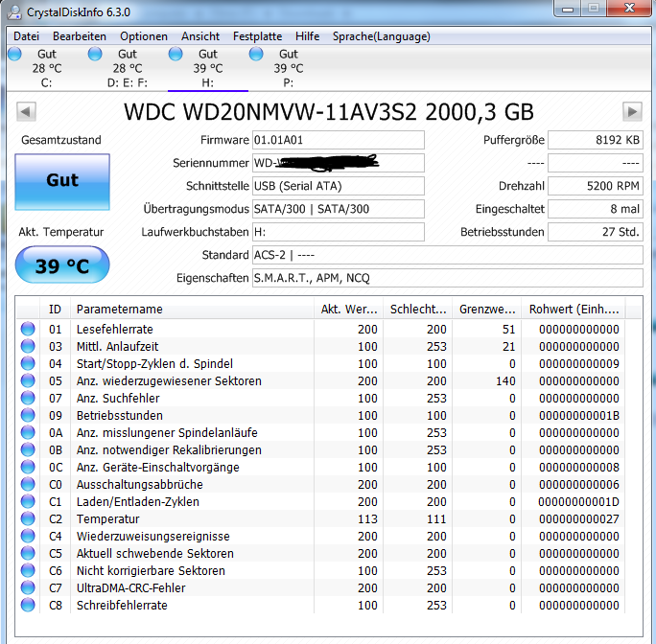
Task: Click the Grenzwe... column header
Action: 487,310
